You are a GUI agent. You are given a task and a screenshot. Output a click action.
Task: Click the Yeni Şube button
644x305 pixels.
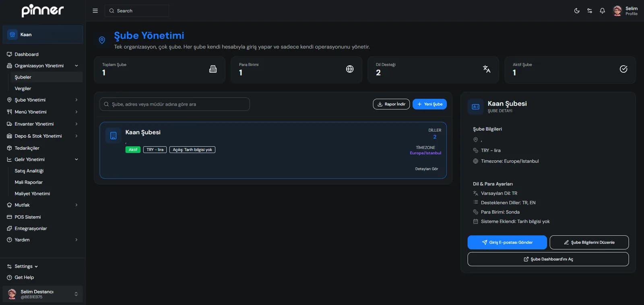tap(429, 104)
